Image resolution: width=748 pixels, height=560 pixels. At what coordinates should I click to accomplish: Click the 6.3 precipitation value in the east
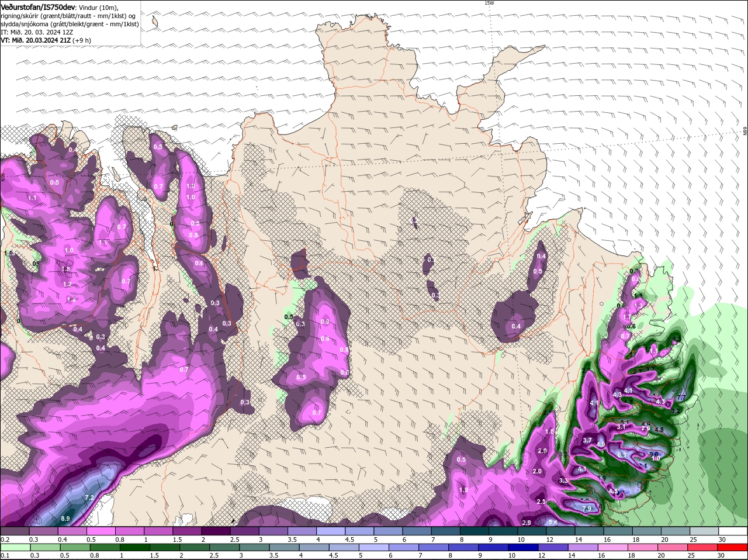pyautogui.click(x=622, y=455)
